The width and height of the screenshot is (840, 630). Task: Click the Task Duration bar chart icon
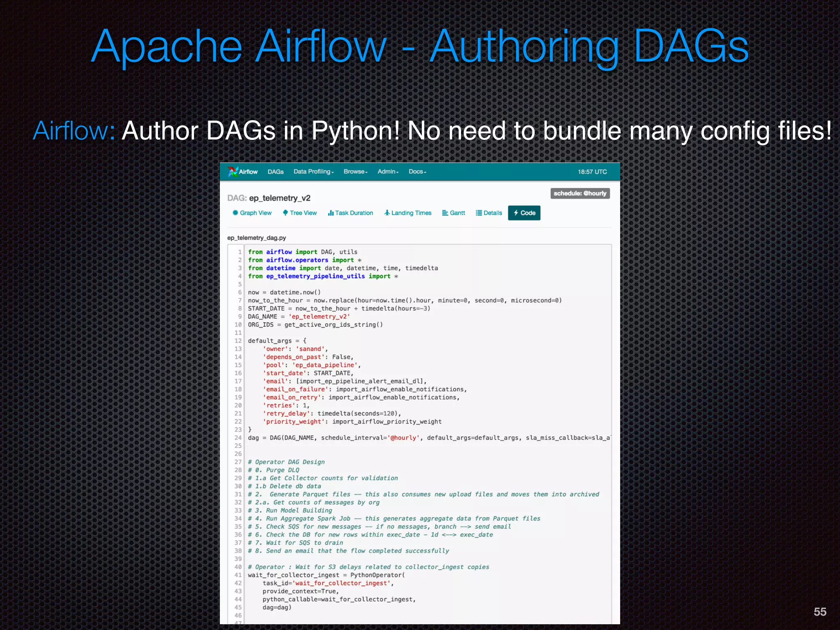[x=331, y=213]
